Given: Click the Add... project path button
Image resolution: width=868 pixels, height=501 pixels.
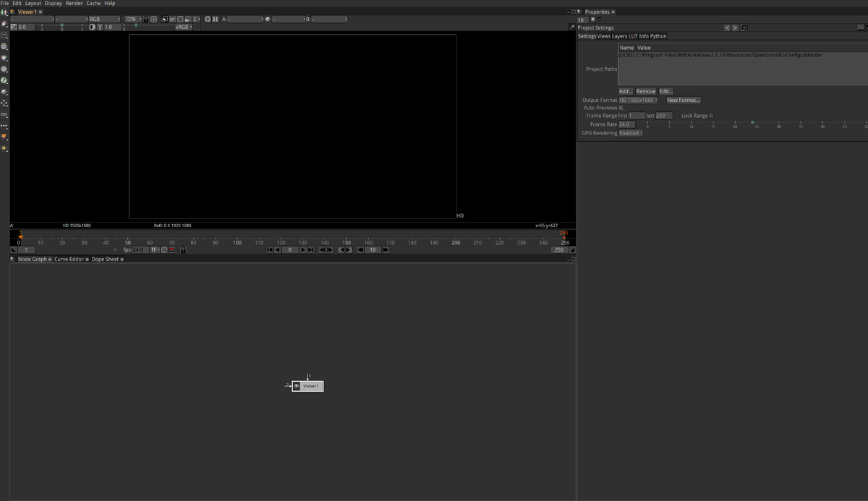Looking at the screenshot, I should click(x=626, y=91).
